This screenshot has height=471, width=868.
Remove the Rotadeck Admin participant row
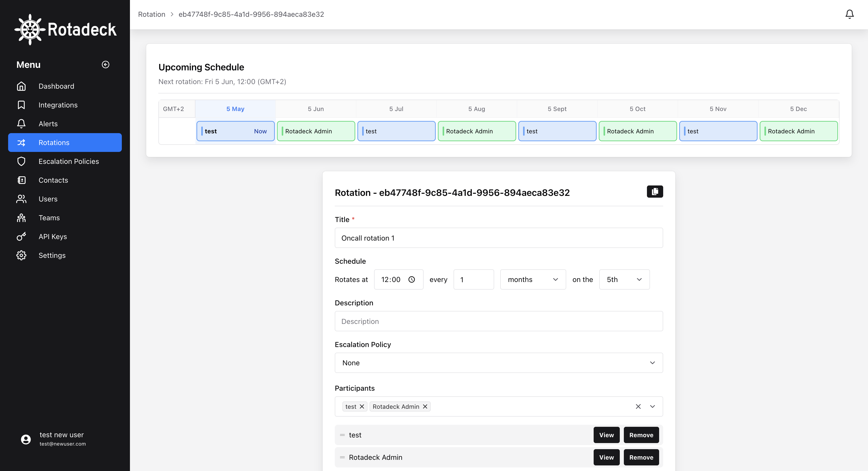click(x=641, y=458)
